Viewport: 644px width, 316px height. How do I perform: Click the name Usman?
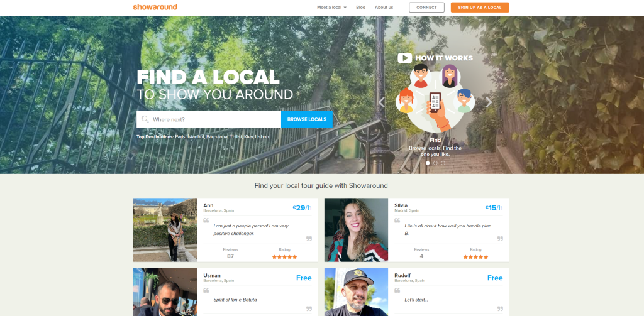click(x=212, y=275)
